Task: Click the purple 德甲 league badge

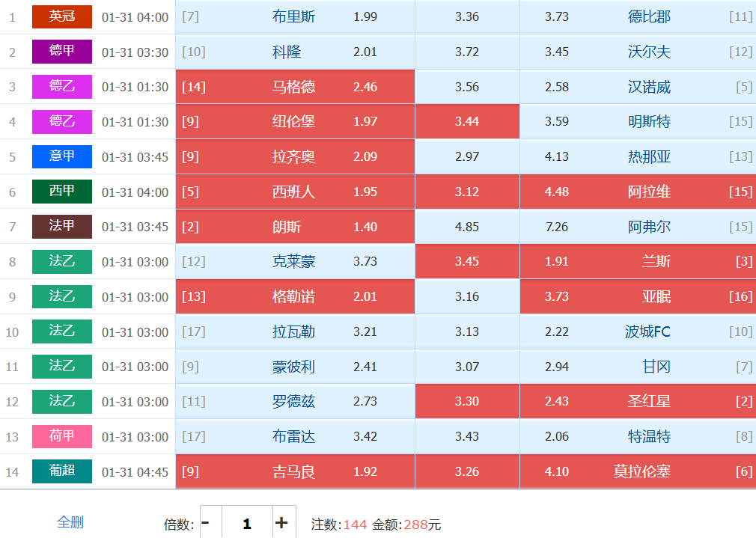Action: click(x=62, y=52)
